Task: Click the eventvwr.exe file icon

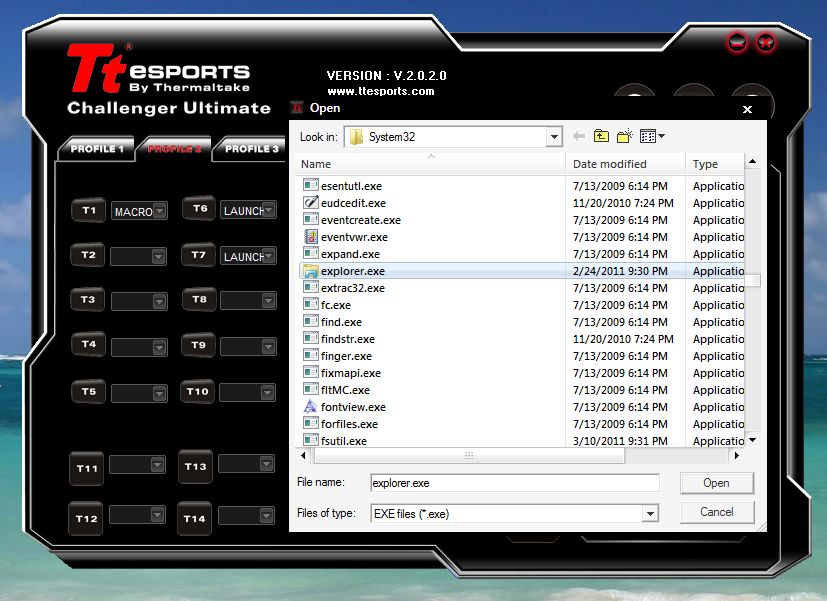Action: (311, 237)
